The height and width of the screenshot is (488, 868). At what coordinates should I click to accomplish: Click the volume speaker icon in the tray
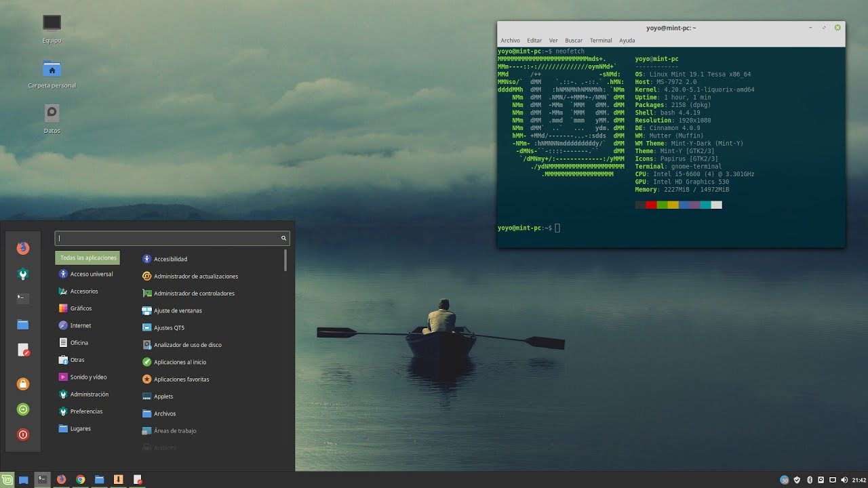coord(844,480)
